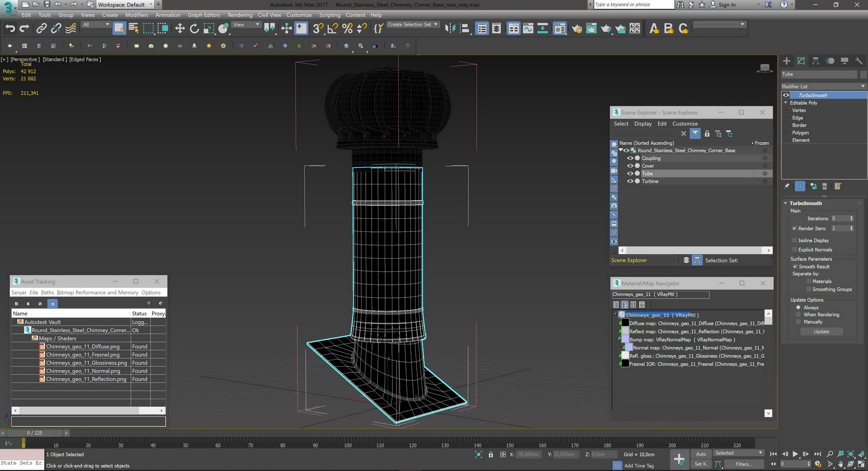Image resolution: width=868 pixels, height=471 pixels.
Task: Enable Explicit Normals checkbox
Action: [795, 250]
